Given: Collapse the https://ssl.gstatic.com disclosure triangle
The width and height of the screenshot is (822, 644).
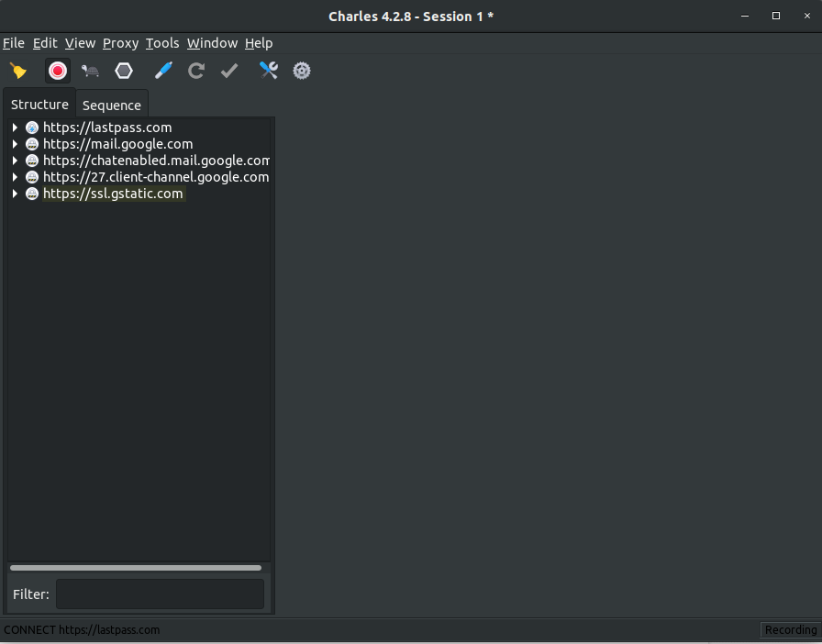Looking at the screenshot, I should tap(14, 194).
